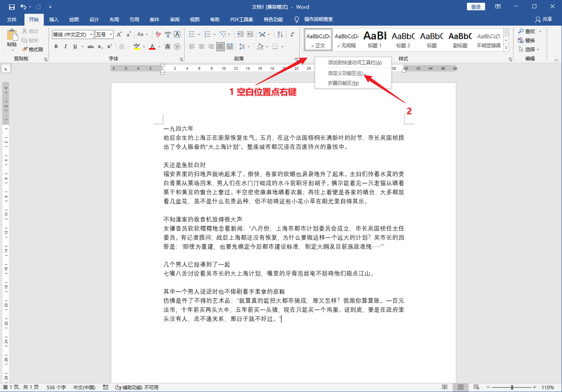This screenshot has width=562, height=392.
Task: Click the yellow text highlight color button
Action: coord(136,46)
